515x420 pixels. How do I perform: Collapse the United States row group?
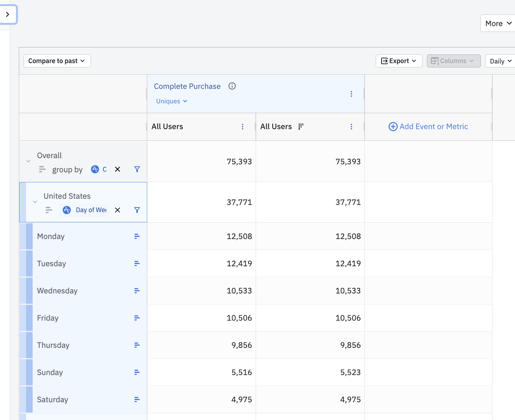[35, 202]
